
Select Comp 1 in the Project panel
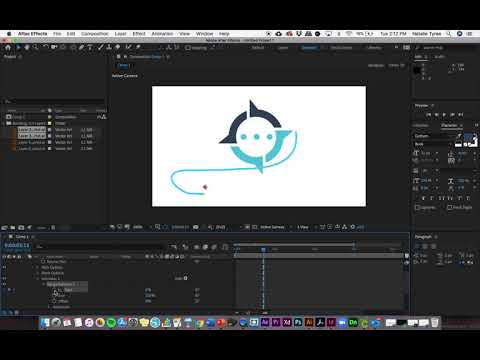(x=18, y=117)
